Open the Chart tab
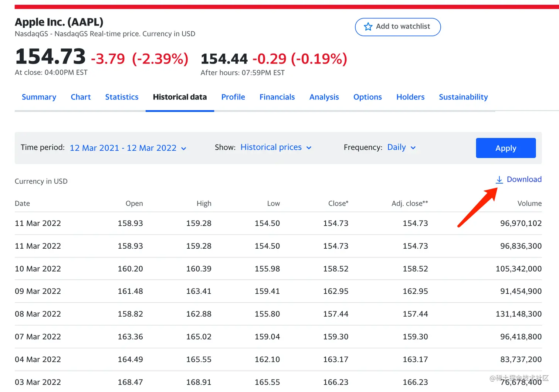Viewport: 559px width, 392px height. (81, 97)
